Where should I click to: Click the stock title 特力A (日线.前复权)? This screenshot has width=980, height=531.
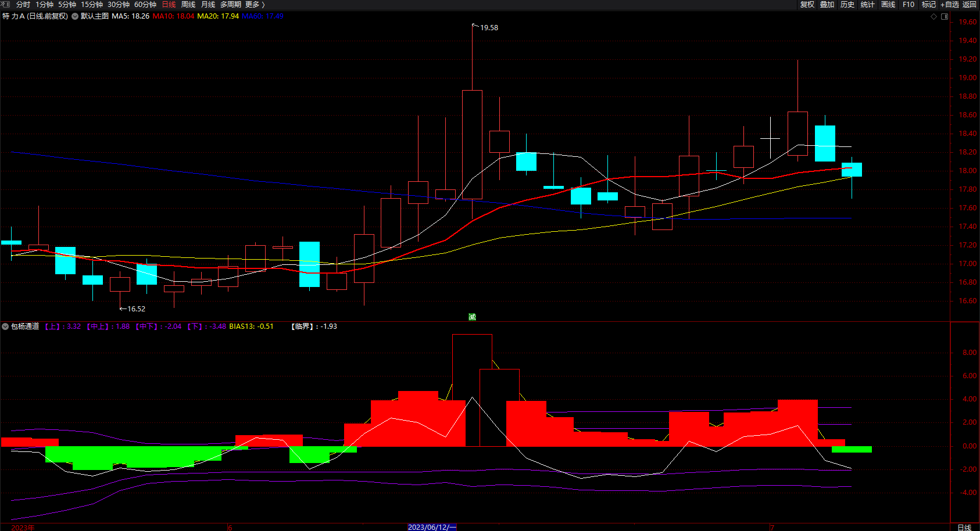point(35,16)
